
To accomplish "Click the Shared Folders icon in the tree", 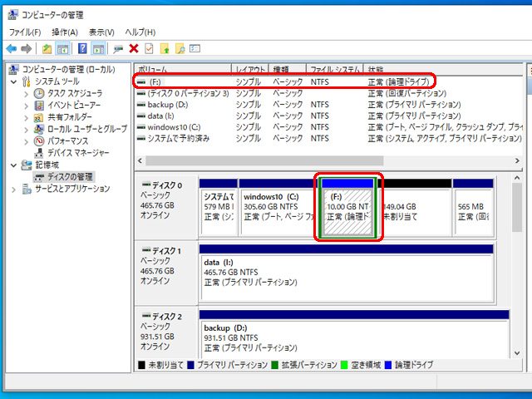I will click(39, 117).
